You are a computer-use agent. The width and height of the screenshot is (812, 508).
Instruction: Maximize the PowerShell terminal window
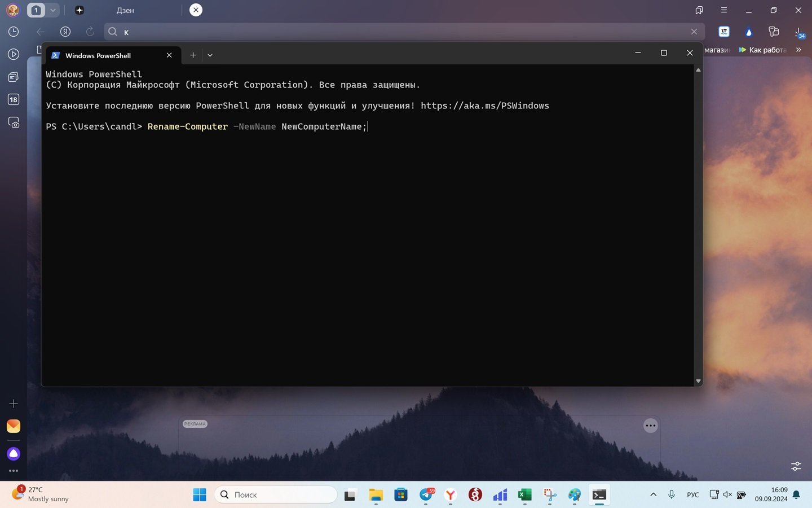click(664, 52)
